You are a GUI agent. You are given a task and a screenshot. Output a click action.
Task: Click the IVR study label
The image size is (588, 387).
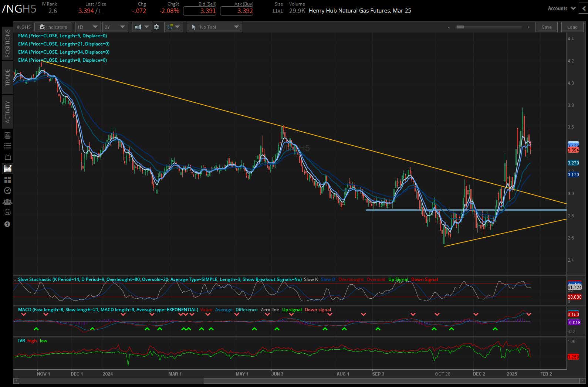(x=21, y=341)
